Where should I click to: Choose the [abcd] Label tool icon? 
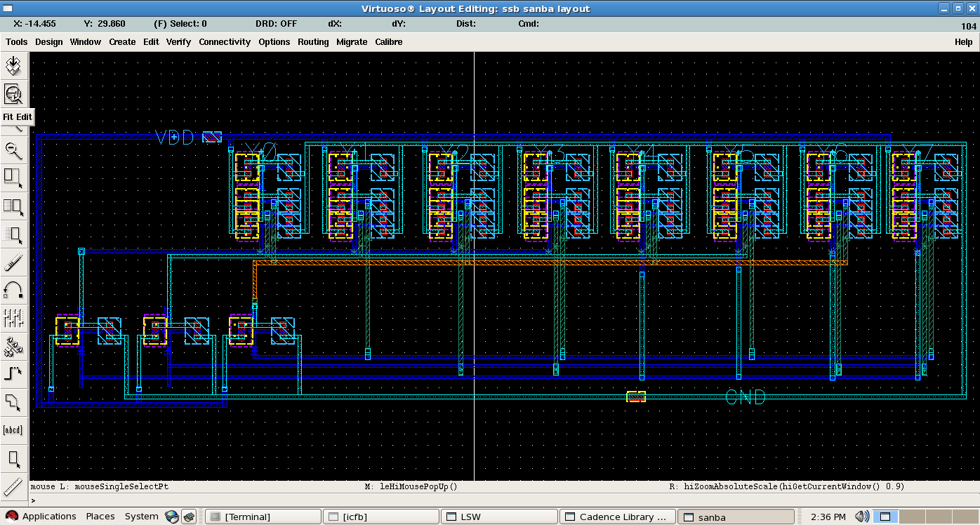pos(13,430)
